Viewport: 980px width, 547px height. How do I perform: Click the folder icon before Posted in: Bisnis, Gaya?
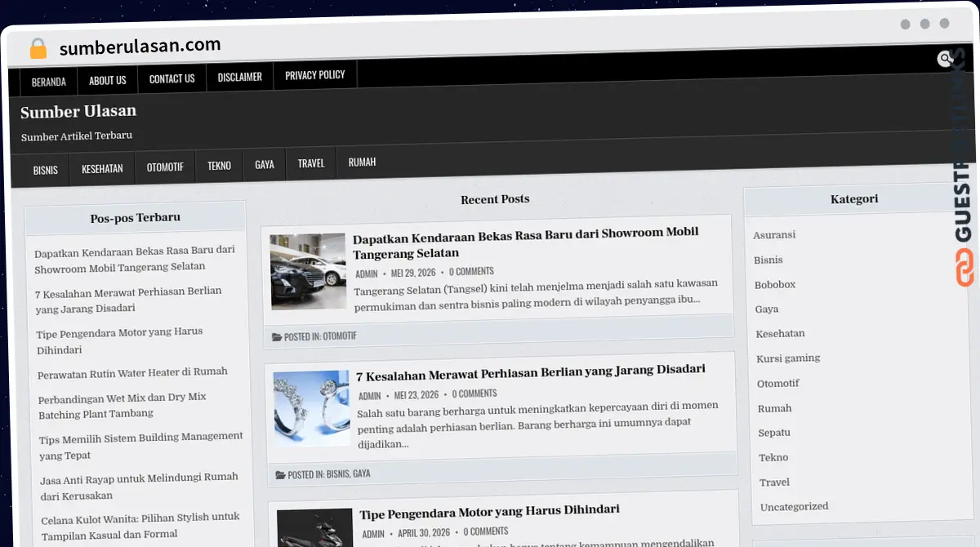click(x=280, y=474)
